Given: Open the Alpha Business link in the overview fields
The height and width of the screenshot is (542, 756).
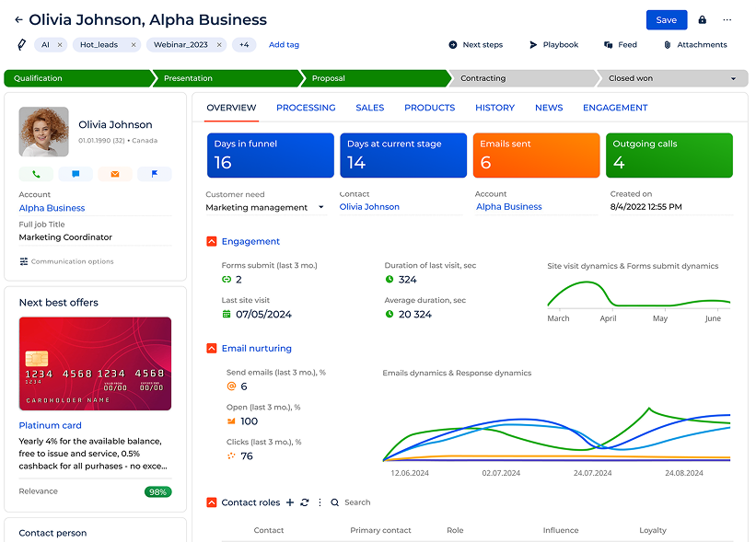Looking at the screenshot, I should coord(509,207).
